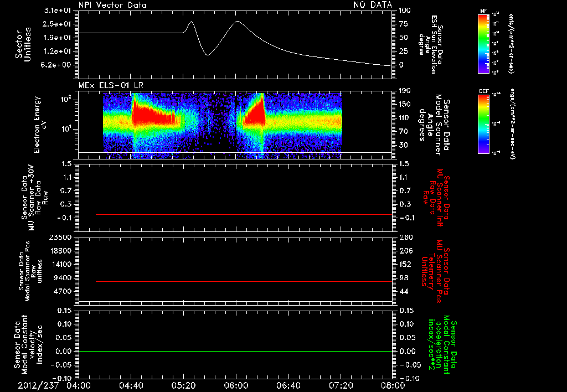This screenshot has width=567, height=392.
Task: Click the '260' telemetry axis value
Action: coord(405,238)
